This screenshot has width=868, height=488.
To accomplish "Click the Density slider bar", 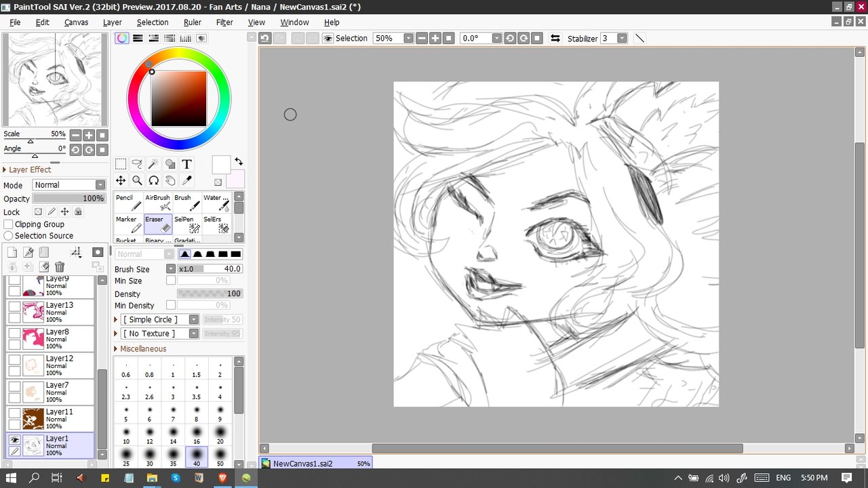I will pyautogui.click(x=210, y=293).
